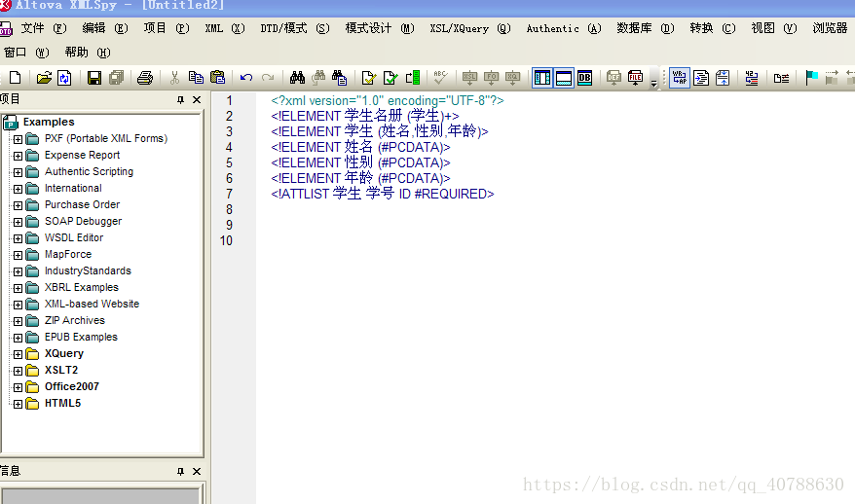Image resolution: width=855 pixels, height=504 pixels.
Task: Expand PXF (Portable XML Forms) folder
Action: (x=18, y=139)
